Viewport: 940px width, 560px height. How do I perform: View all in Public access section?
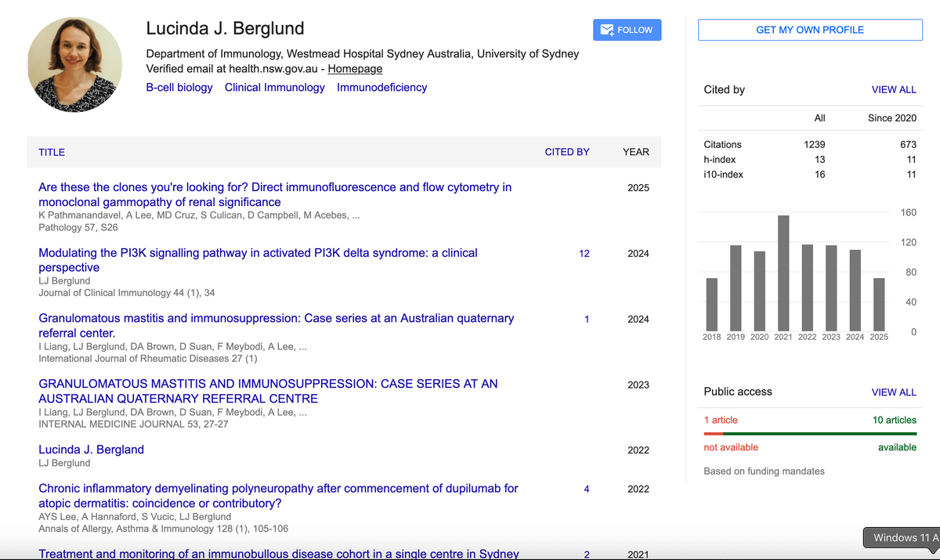pyautogui.click(x=893, y=392)
